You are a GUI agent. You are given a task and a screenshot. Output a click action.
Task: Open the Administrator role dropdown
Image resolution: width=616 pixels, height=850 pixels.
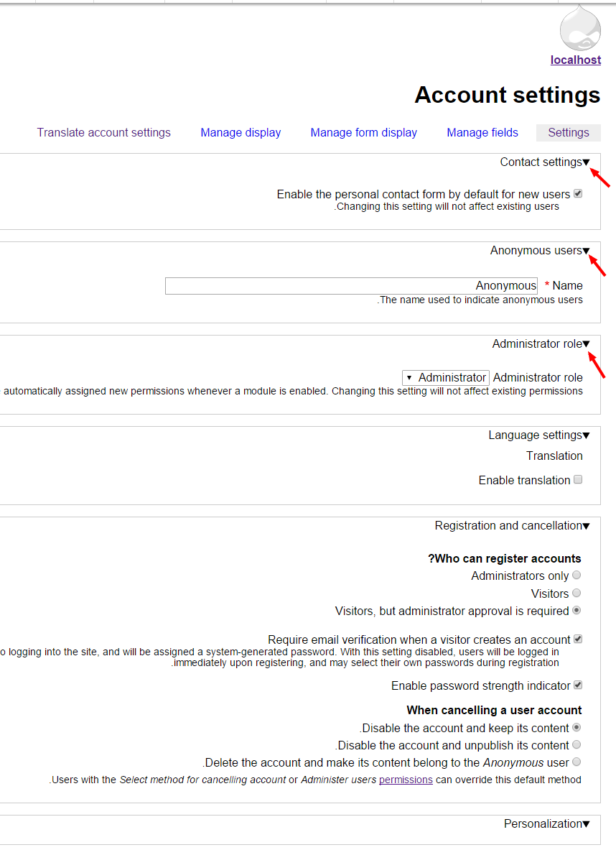click(445, 377)
